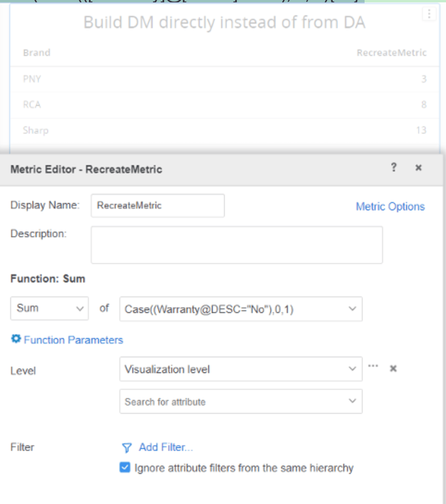Uncheck Ignore attribute filters from same hierarchy
This screenshot has width=446, height=504.
[125, 468]
